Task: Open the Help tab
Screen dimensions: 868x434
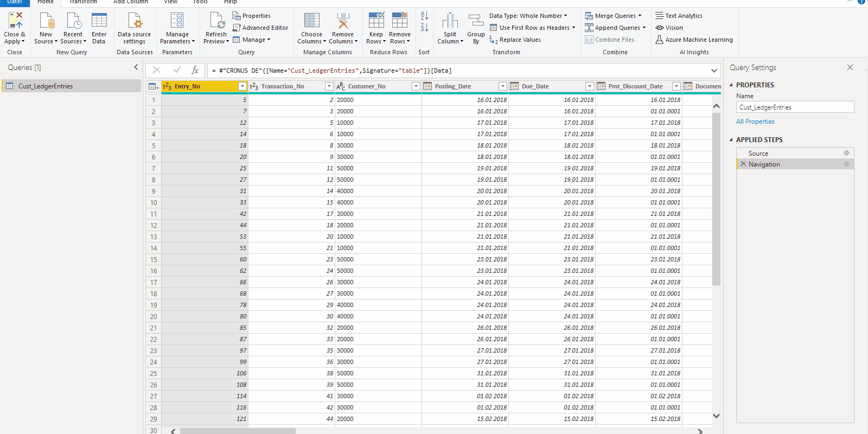Action: (x=230, y=2)
